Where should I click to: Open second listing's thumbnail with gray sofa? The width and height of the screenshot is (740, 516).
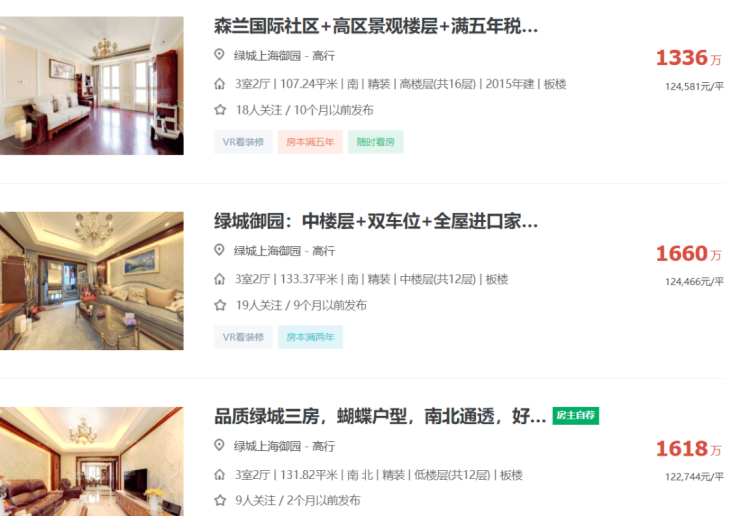click(x=92, y=281)
